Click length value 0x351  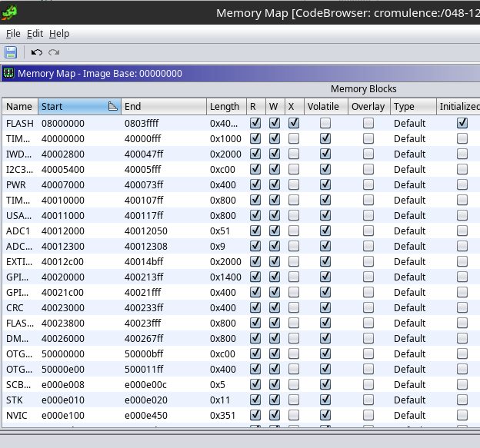tap(222, 415)
